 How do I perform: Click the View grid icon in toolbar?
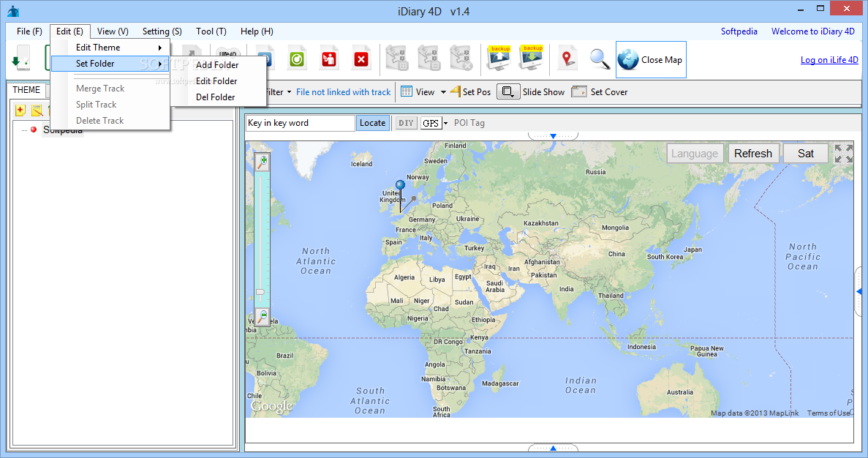pos(407,91)
